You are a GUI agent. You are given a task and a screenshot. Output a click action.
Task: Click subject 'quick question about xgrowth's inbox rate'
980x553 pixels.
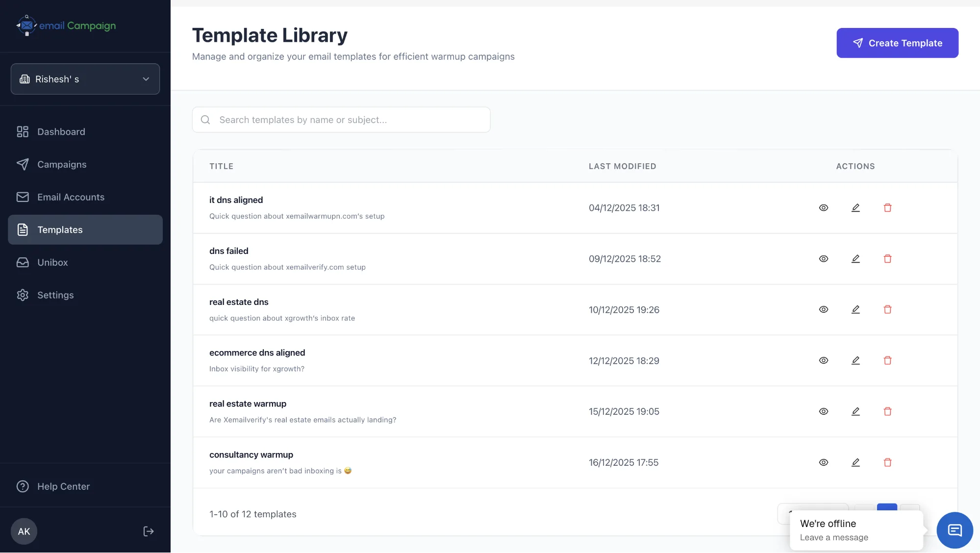(282, 318)
